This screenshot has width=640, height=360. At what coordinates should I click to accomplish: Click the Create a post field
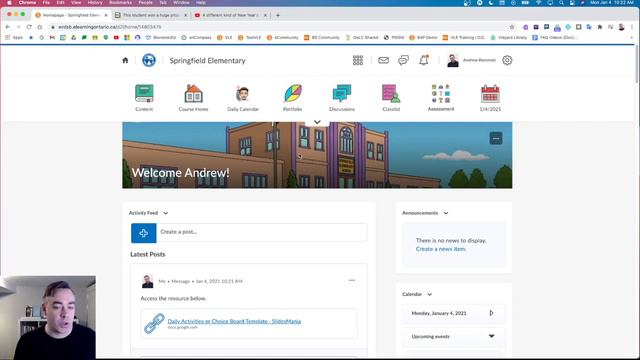262,232
